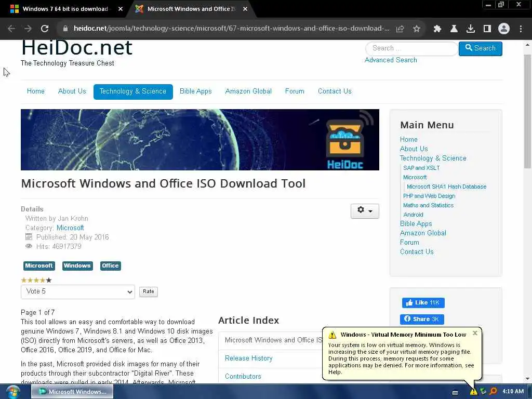Close the Windows 7 64 bit iso tab
Screen dimensions: 532x399
point(121,9)
